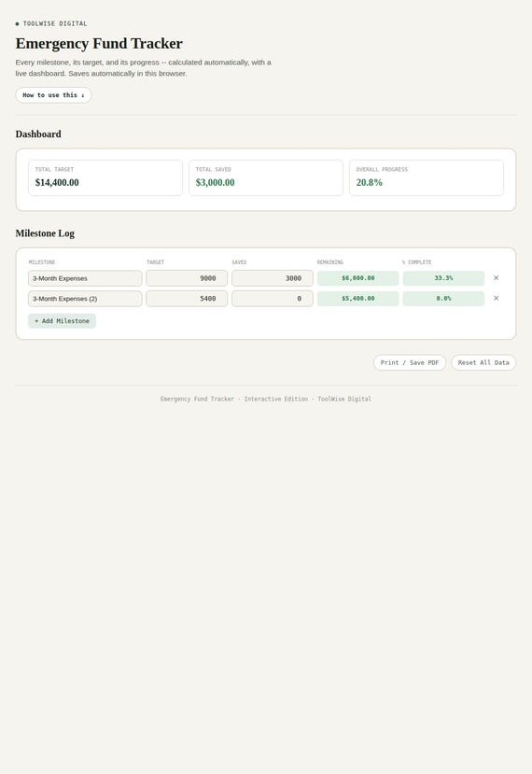This screenshot has width=532, height=774.
Task: Click the Milestone Log section heading
Action: [x=45, y=233]
